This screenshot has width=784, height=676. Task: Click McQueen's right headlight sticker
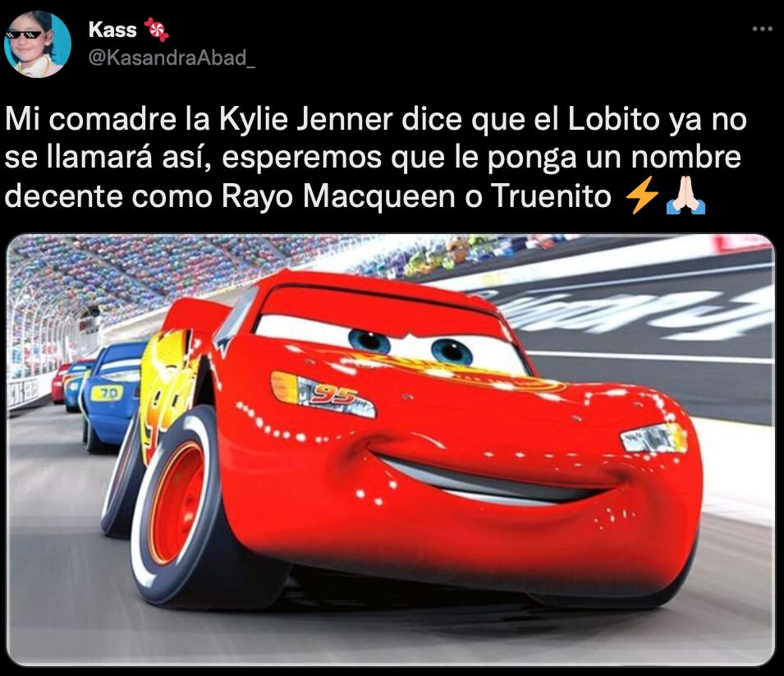pos(654,439)
